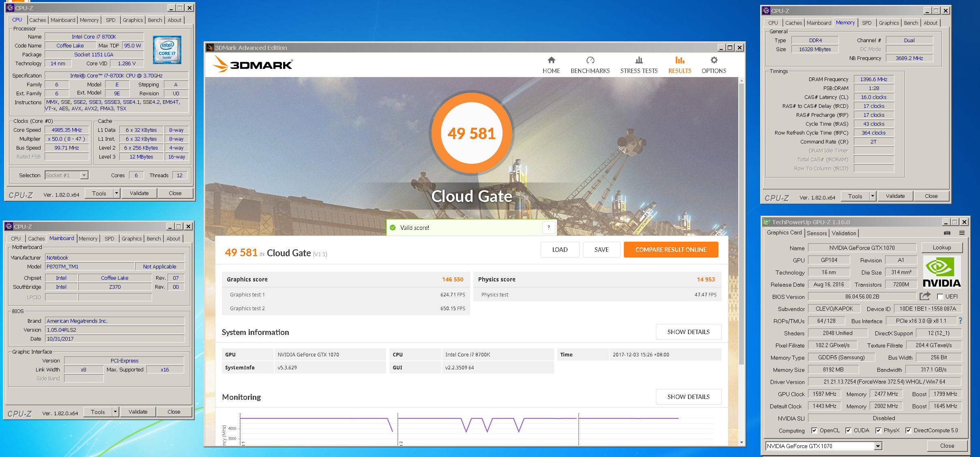
Task: Click the DRAM Frequency 1396.6 MHz value
Action: tap(874, 79)
